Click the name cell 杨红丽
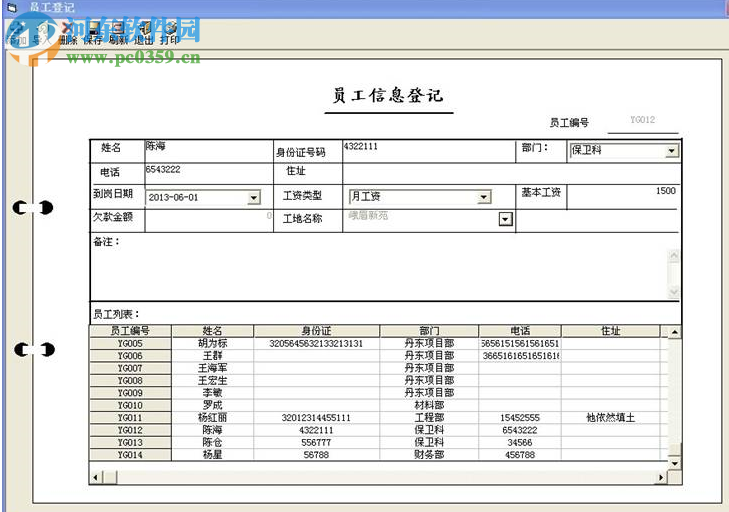The width and height of the screenshot is (729, 512). point(212,418)
